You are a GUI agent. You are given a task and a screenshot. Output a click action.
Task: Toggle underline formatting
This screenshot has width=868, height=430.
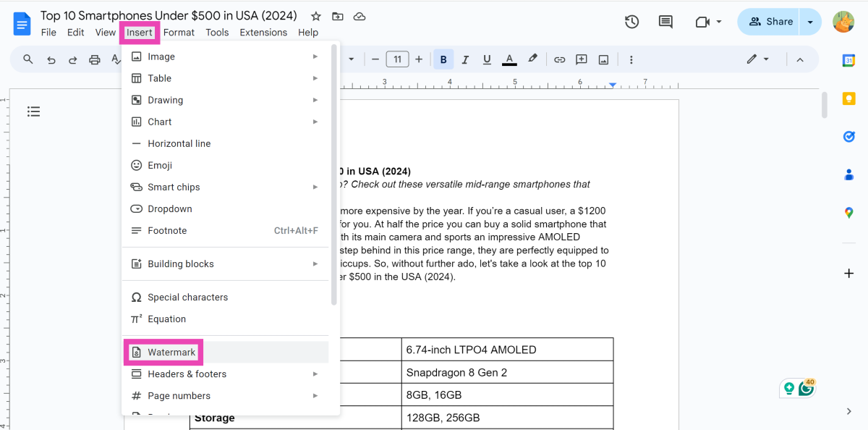pyautogui.click(x=487, y=59)
